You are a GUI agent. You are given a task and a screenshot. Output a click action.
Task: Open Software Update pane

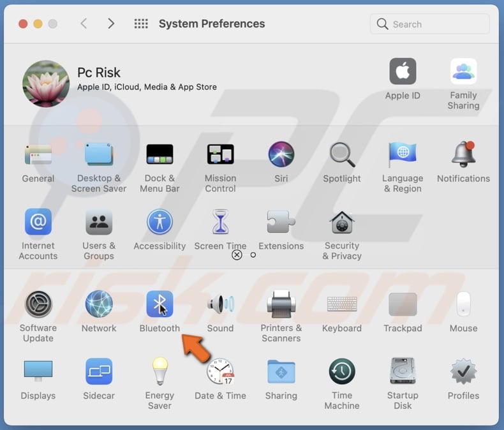pos(38,305)
